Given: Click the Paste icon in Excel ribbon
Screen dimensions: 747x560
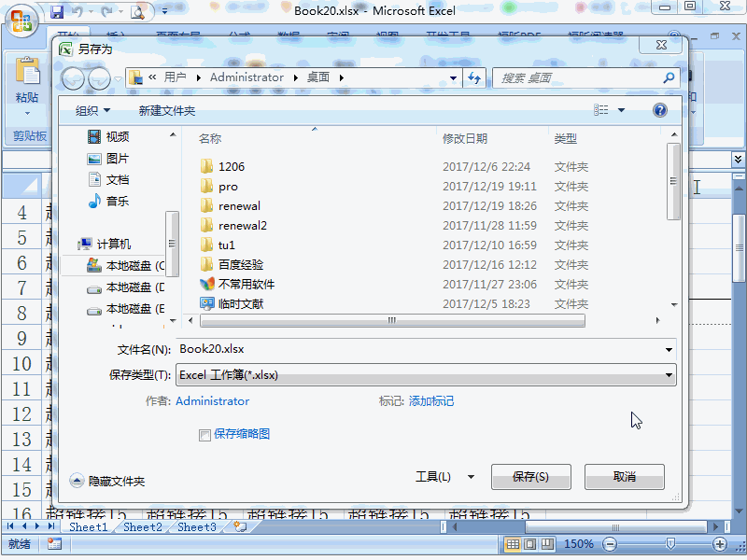Looking at the screenshot, I should [27, 71].
